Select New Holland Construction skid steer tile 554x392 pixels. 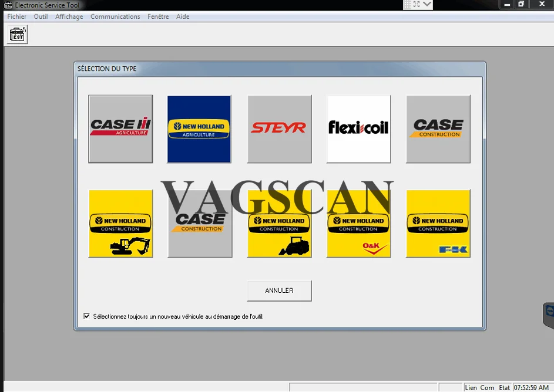[280, 224]
